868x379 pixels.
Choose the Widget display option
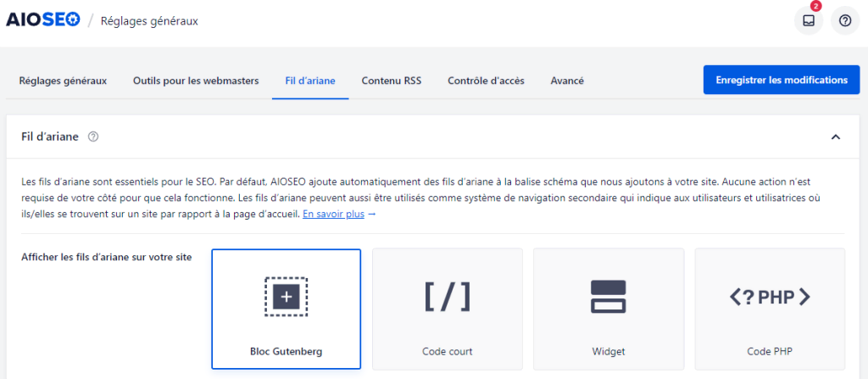(x=608, y=351)
